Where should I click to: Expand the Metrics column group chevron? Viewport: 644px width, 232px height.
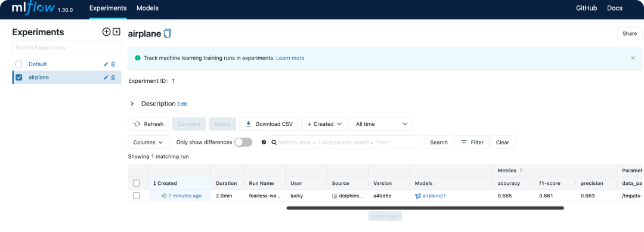coord(521,170)
